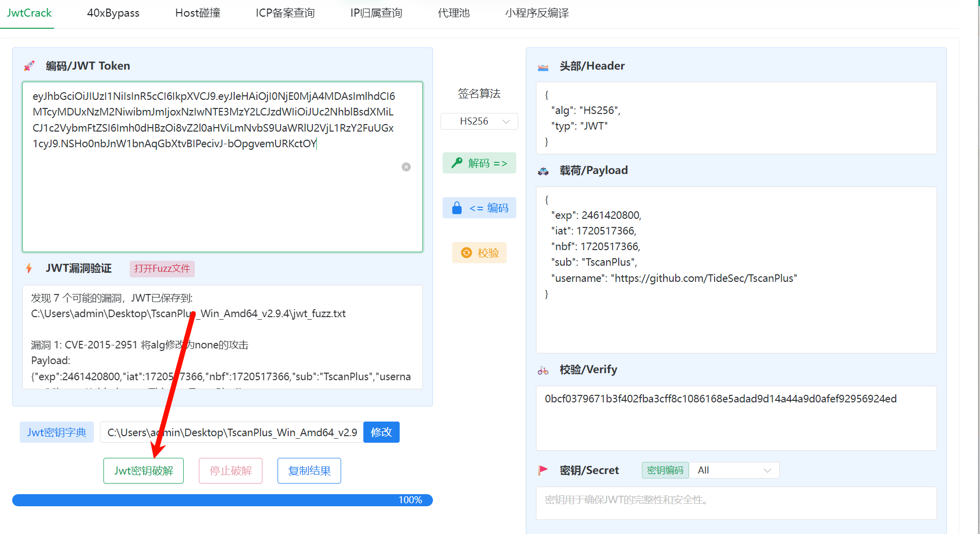Click the ship icon beside 头部/Header
This screenshot has height=534, width=980.
coord(543,67)
